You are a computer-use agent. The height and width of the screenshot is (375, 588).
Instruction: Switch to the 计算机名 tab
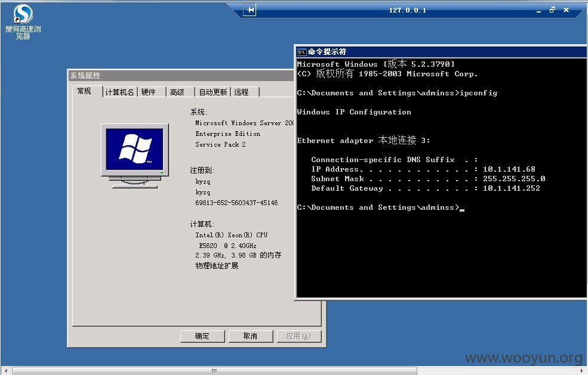pos(119,92)
